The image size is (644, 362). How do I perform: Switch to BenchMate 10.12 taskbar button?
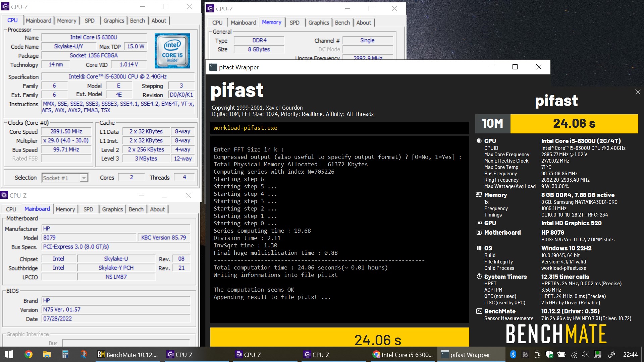click(128, 354)
